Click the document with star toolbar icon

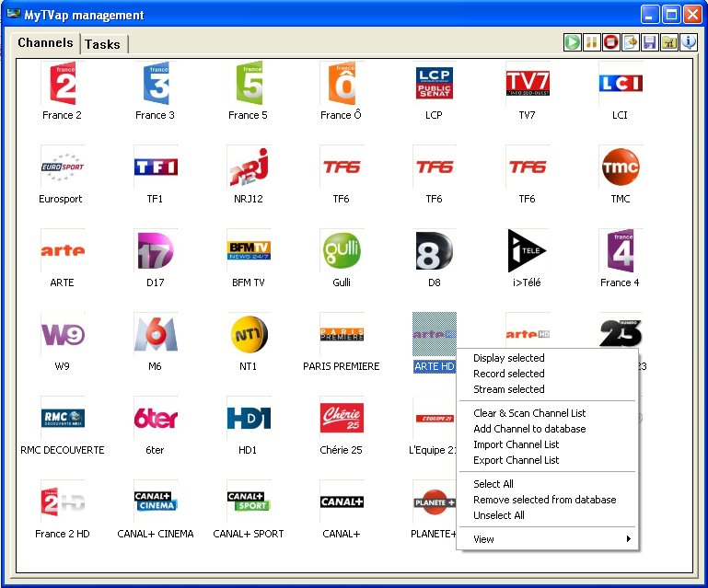631,42
